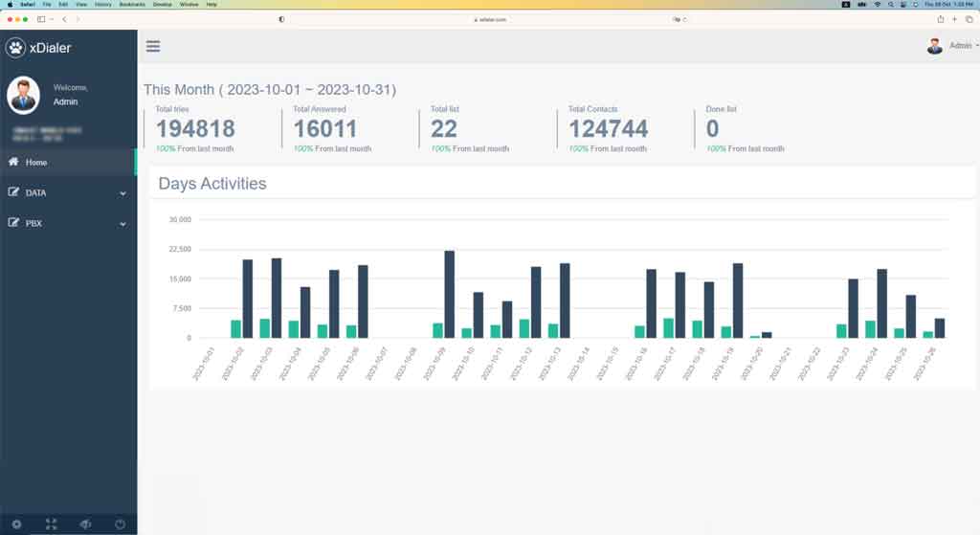Click the Safari forward arrow button
The height and width of the screenshot is (535, 980).
(78, 19)
